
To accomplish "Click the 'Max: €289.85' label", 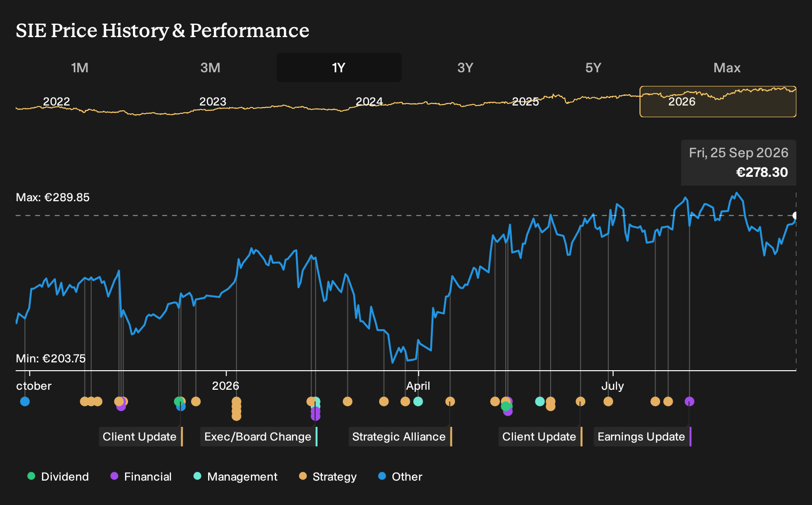I will point(53,197).
